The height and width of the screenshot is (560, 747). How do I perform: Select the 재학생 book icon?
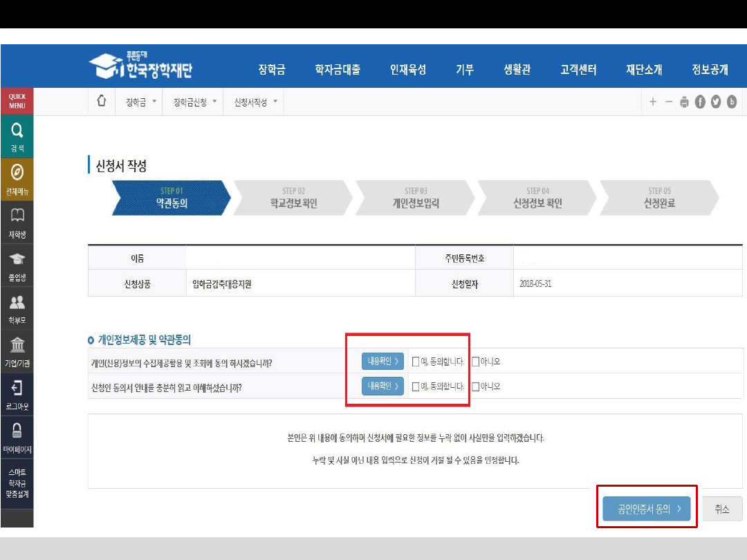[x=17, y=215]
